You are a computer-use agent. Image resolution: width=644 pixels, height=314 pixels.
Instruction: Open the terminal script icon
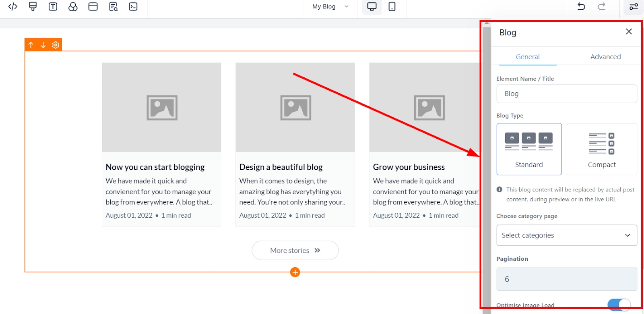point(133,6)
